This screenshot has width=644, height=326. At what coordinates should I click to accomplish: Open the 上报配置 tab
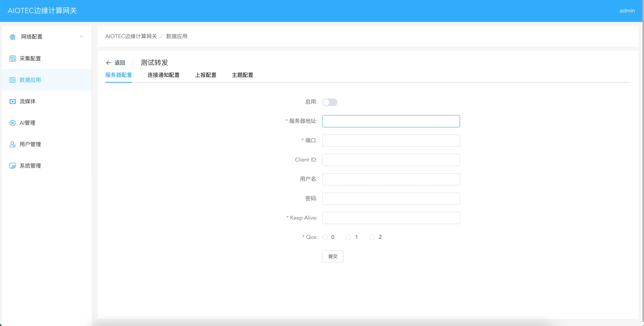pyautogui.click(x=206, y=75)
